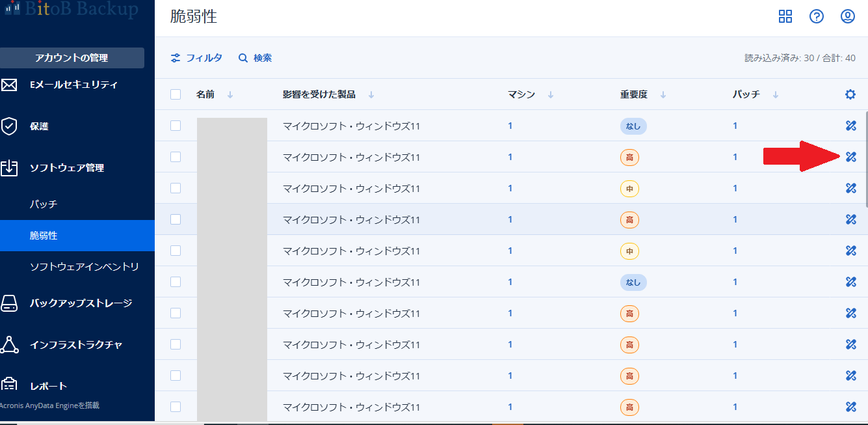
Task: Click the 高 severity badge in second row
Action: coord(629,157)
